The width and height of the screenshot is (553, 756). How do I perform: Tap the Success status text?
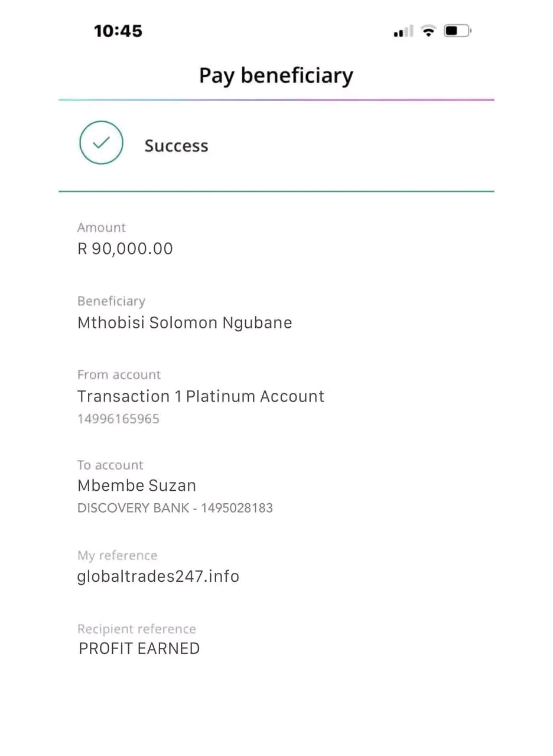pos(176,146)
